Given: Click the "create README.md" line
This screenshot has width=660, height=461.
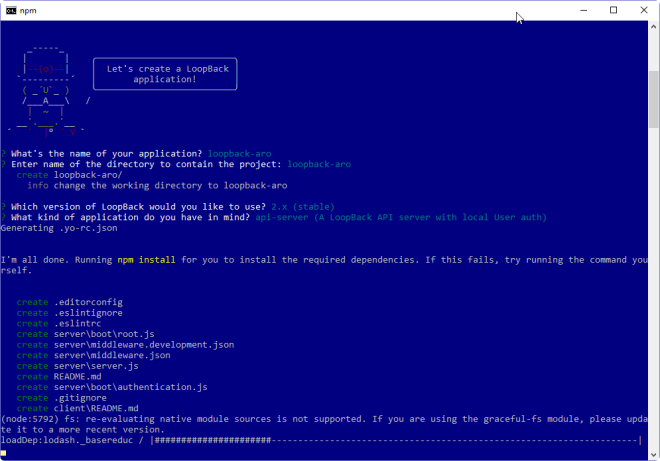Looking at the screenshot, I should tap(59, 376).
